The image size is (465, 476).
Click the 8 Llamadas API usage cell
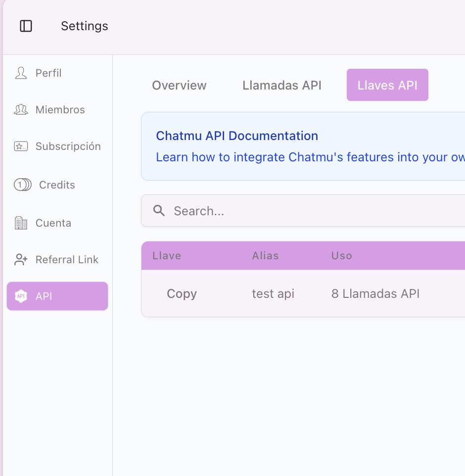pos(375,294)
